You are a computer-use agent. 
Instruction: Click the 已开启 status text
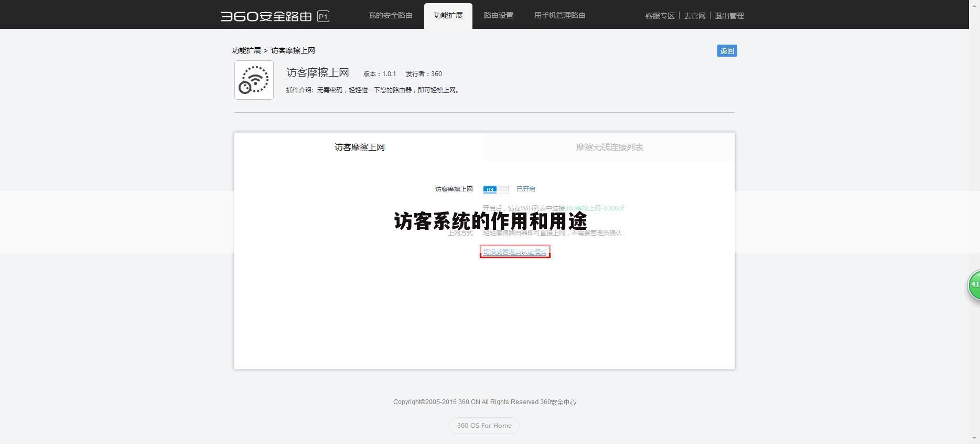pyautogui.click(x=526, y=189)
